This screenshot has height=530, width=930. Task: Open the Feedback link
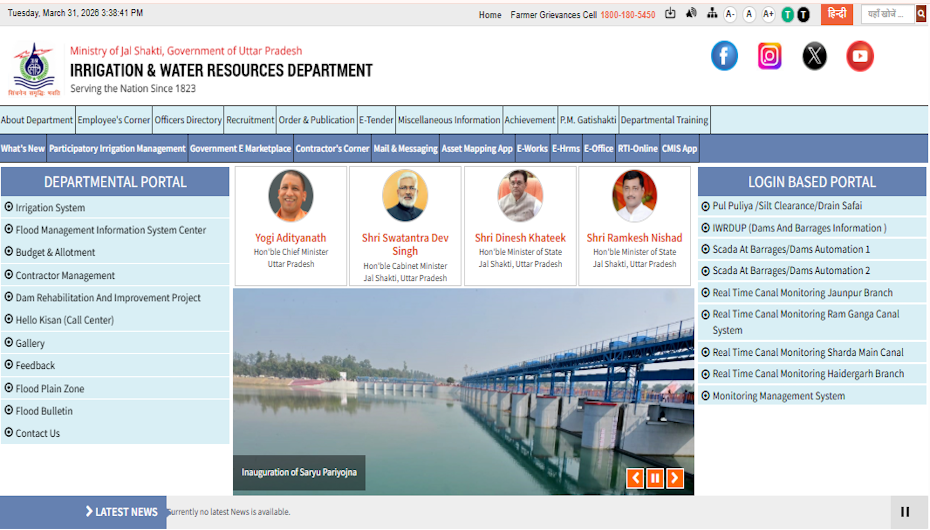tap(34, 365)
